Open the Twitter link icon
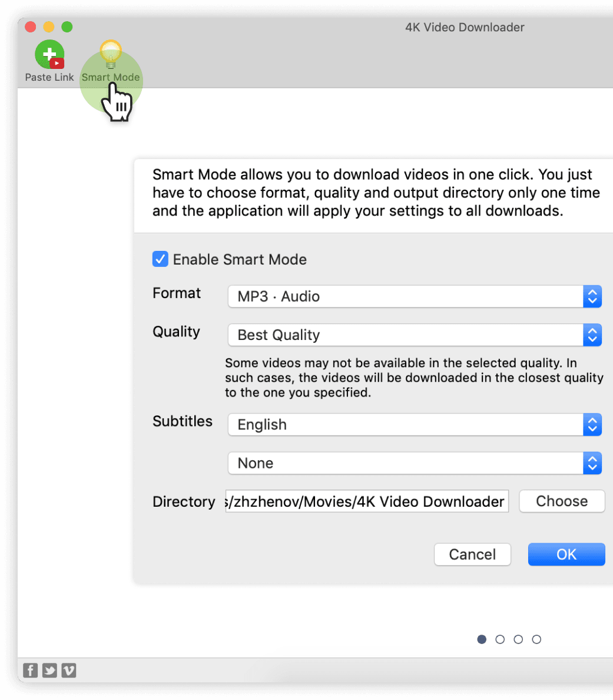 [x=49, y=670]
